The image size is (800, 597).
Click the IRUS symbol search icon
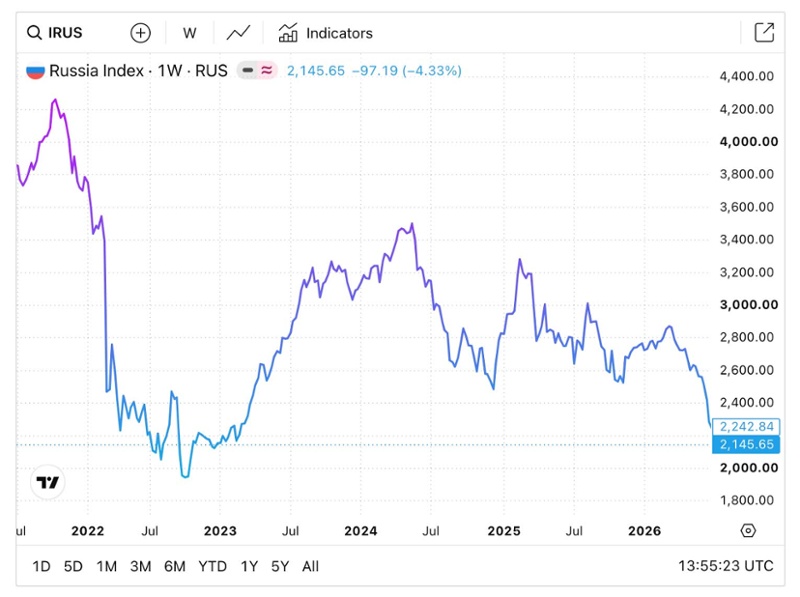click(x=34, y=33)
